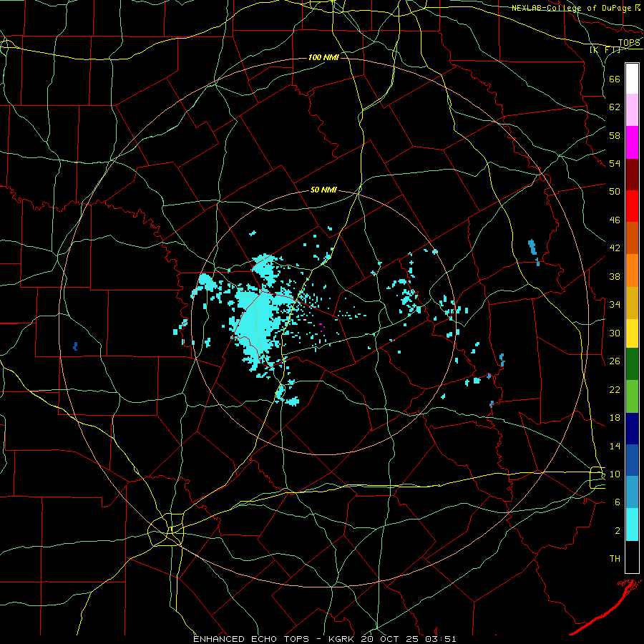Viewport: 644px width, 644px height.
Task: Click the black TH legend swatch
Action: [x=632, y=557]
